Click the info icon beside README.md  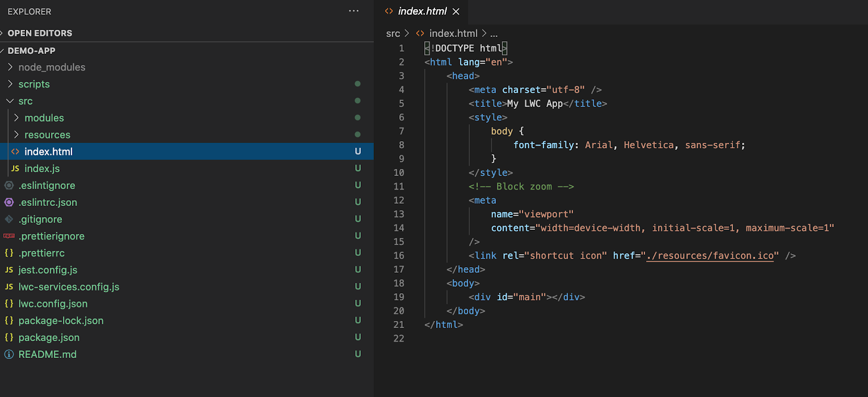pos(9,354)
